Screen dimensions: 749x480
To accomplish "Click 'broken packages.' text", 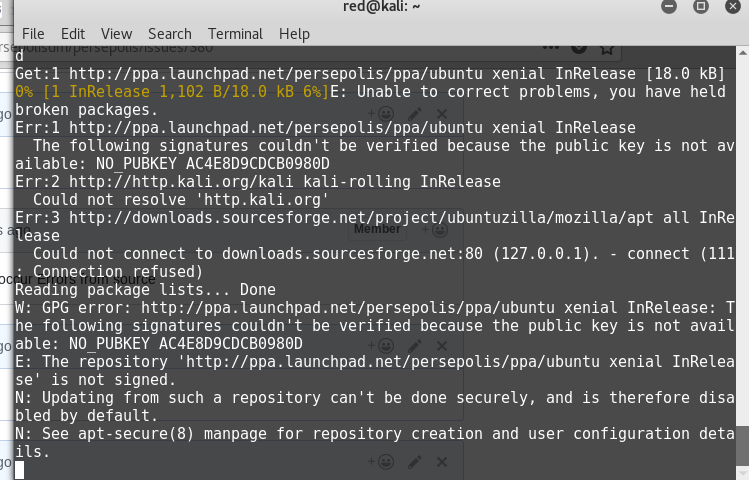I will (x=86, y=110).
